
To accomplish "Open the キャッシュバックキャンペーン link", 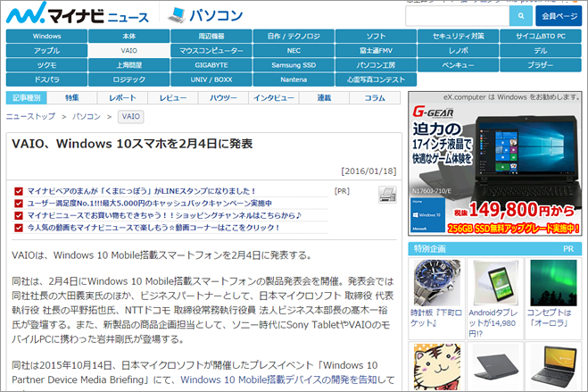I will 150,204.
